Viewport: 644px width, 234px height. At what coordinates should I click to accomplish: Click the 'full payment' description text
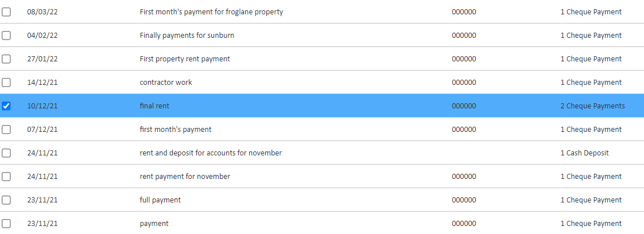pos(160,200)
